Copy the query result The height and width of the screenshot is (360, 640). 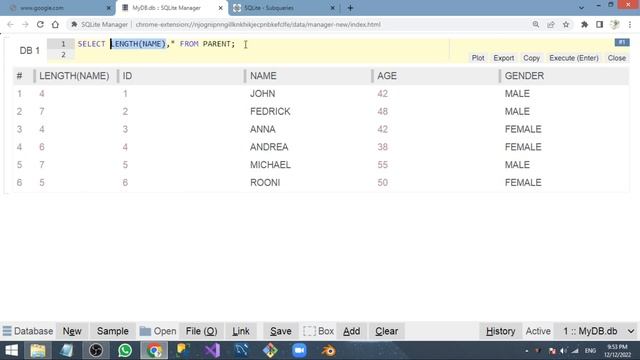531,58
